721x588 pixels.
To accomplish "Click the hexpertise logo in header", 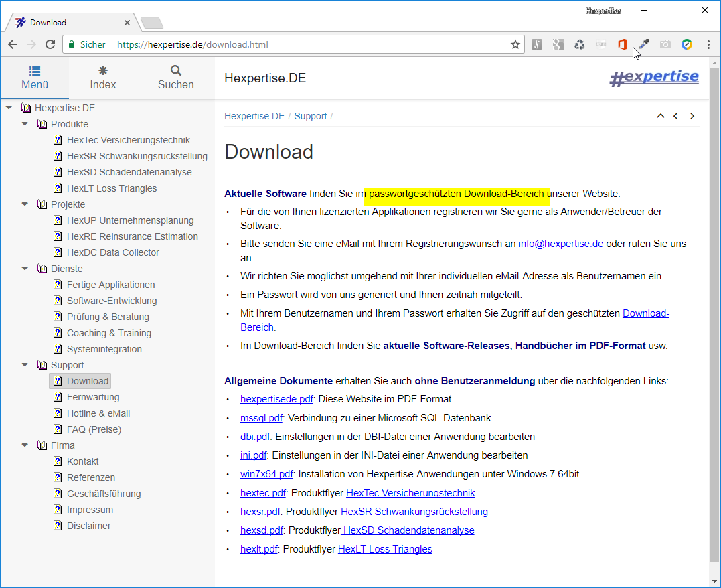I will coord(654,78).
